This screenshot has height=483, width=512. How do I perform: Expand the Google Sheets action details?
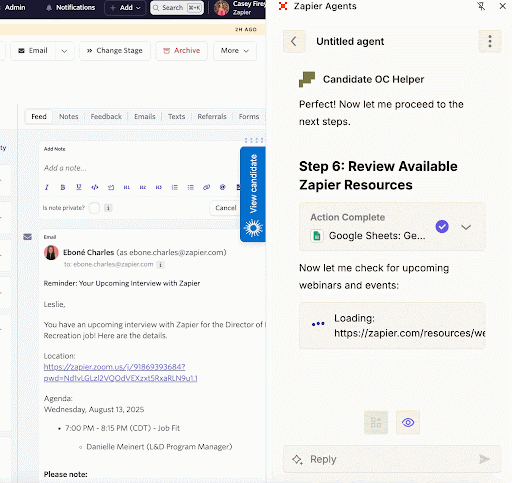pyautogui.click(x=466, y=227)
